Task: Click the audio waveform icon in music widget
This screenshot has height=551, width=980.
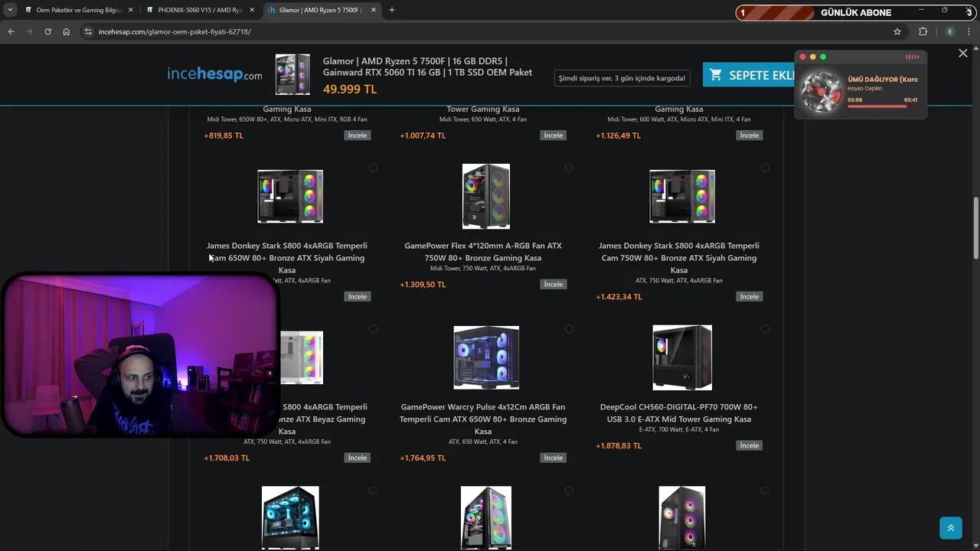Action: click(912, 57)
